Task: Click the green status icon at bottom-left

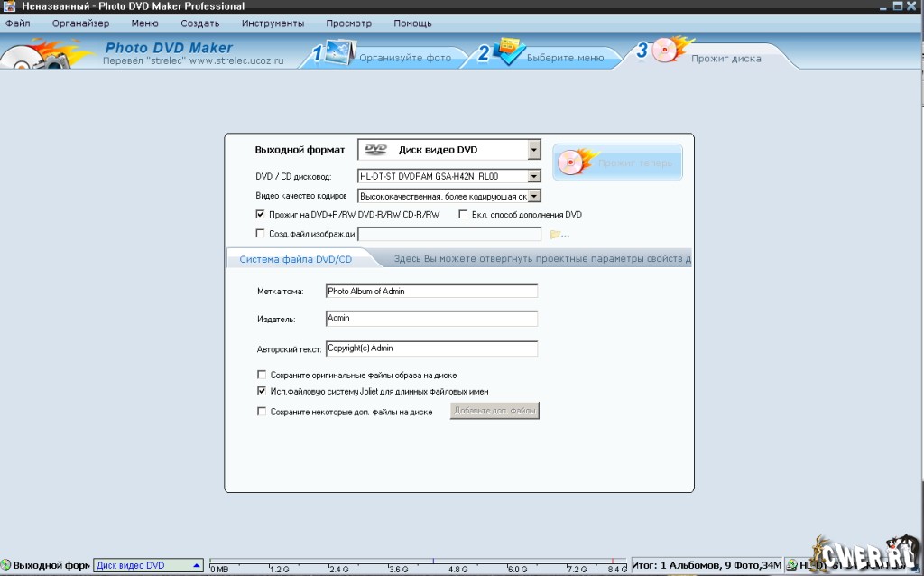Action: point(6,566)
